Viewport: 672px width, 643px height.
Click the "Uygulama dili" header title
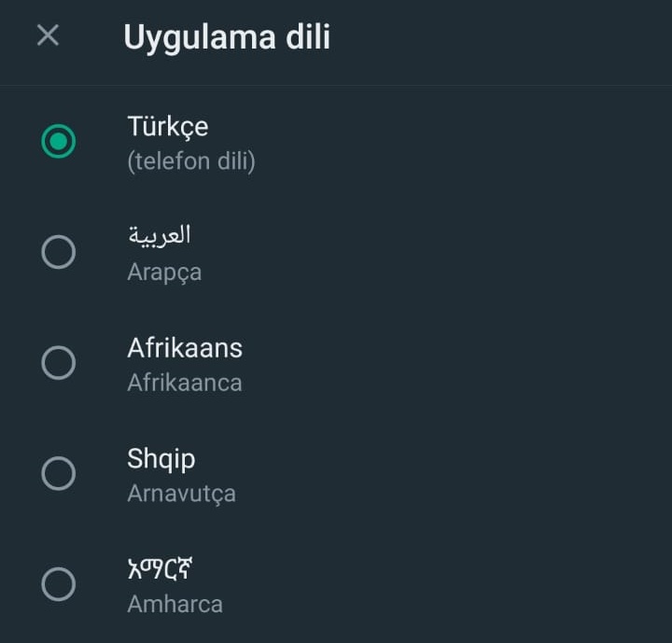pos(227,37)
